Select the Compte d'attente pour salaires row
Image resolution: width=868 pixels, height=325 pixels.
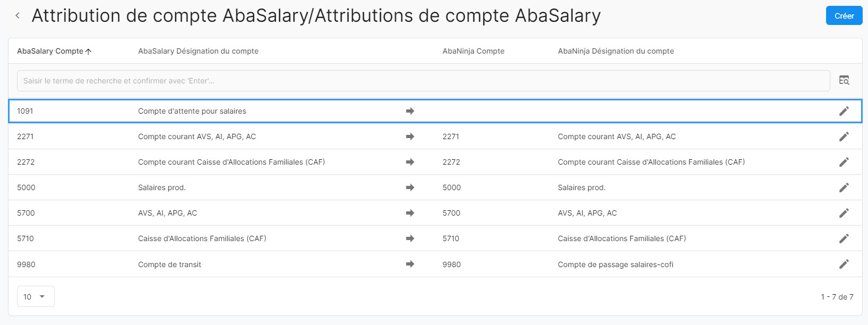coord(192,111)
